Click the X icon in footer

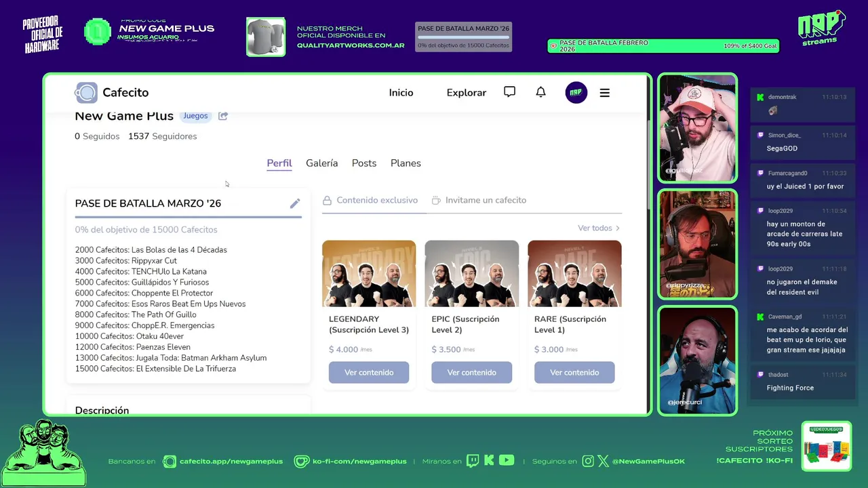pos(603,462)
